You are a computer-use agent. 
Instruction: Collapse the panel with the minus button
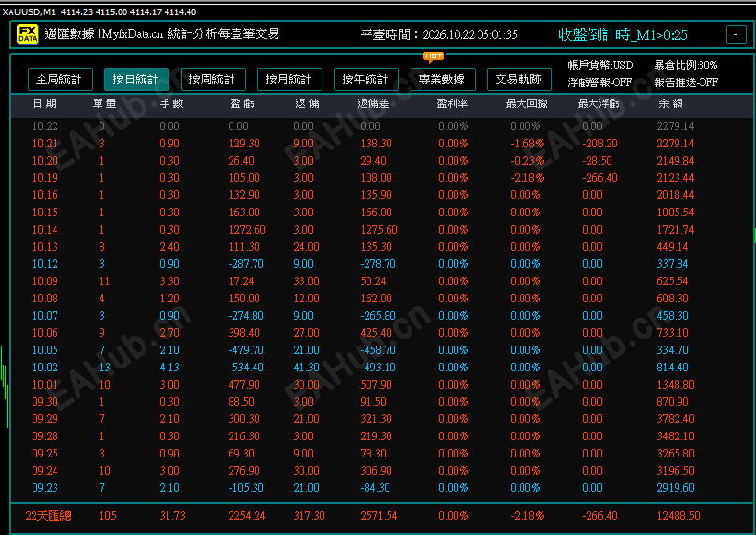click(736, 34)
